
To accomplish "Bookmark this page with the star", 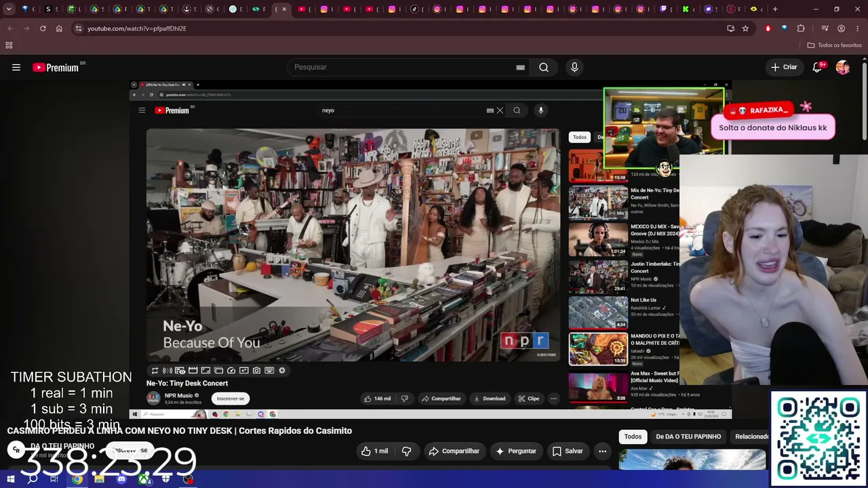I will (745, 28).
